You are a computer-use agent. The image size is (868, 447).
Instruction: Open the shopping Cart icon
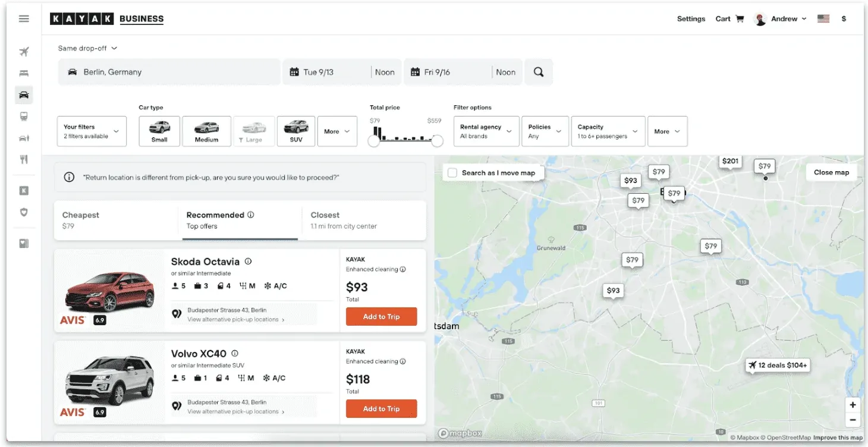[x=740, y=19]
